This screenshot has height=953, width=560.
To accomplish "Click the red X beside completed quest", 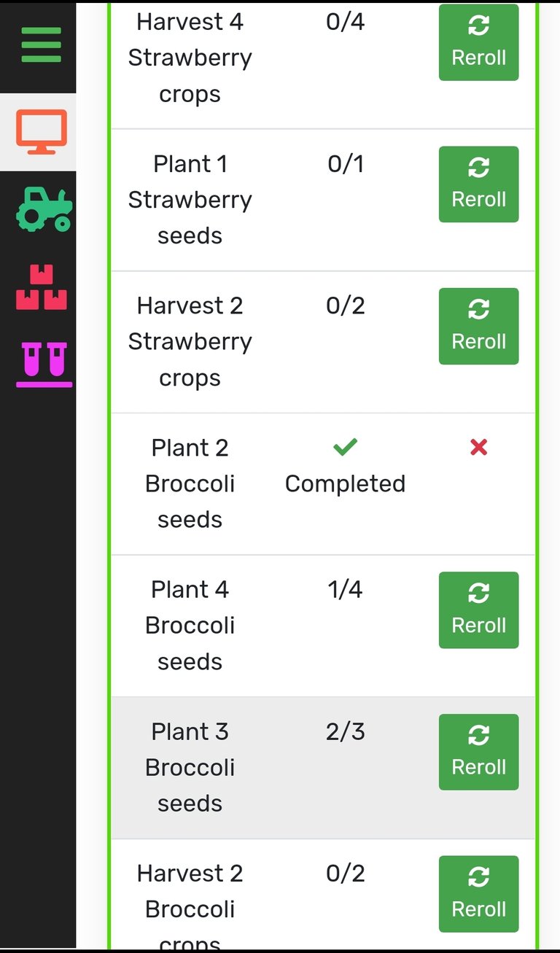I will (x=478, y=447).
